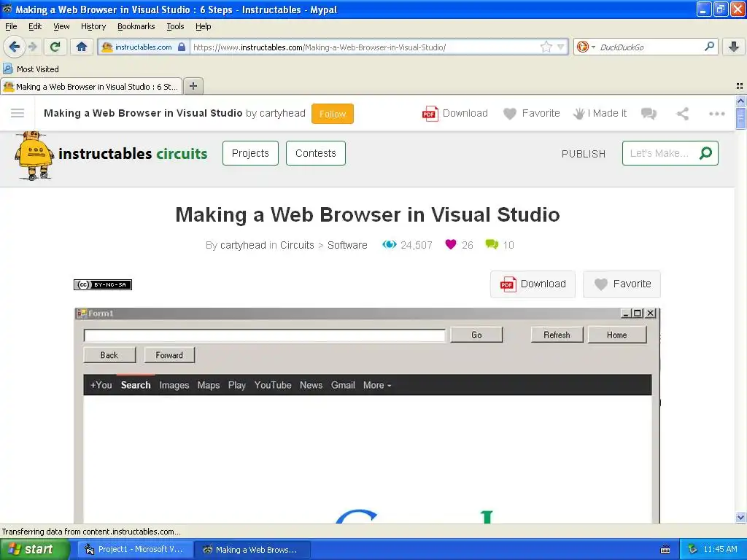The height and width of the screenshot is (560, 747).
Task: Open the Help menu
Action: pos(204,26)
